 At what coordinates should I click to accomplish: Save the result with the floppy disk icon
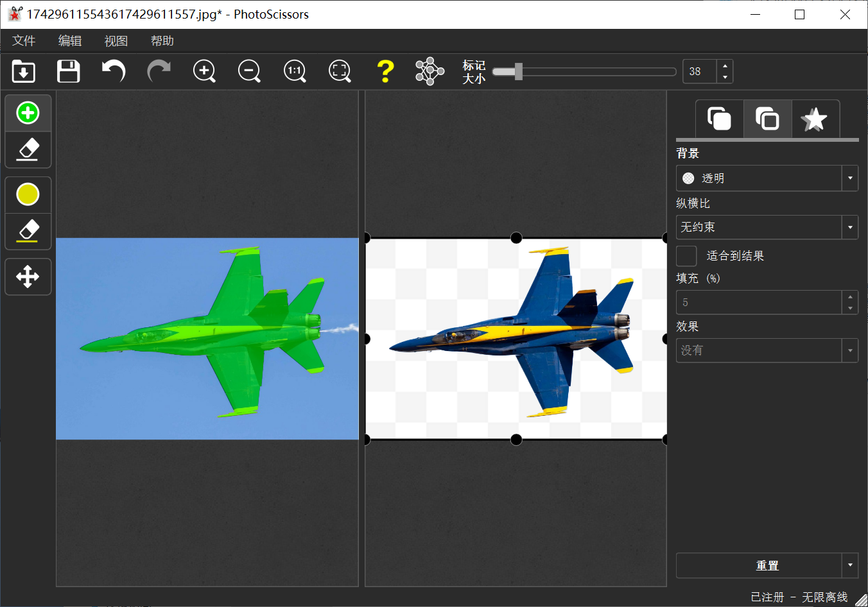[x=69, y=71]
